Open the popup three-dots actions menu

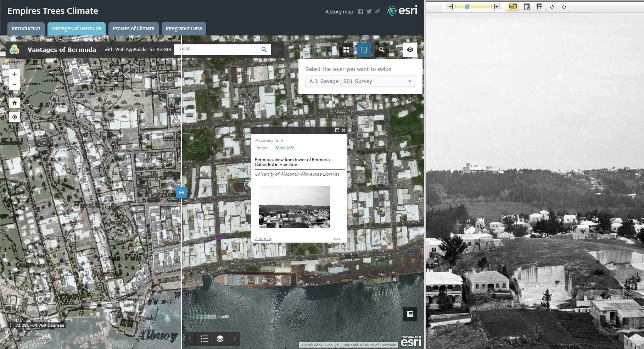tap(337, 239)
